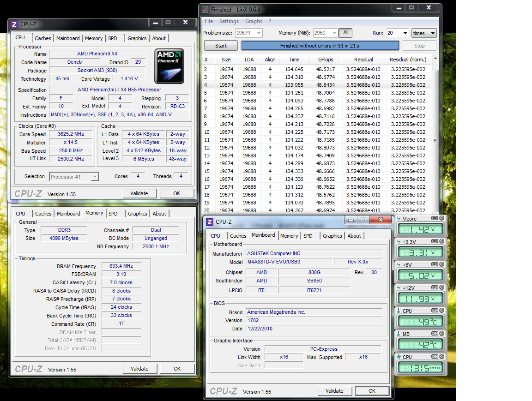532x401 pixels.
Task: Close the CPU fan RPM gadget
Action: point(442,357)
